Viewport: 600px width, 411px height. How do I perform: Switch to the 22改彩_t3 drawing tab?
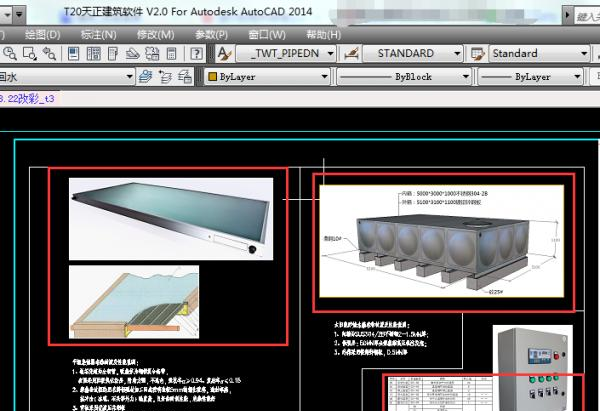tap(29, 99)
